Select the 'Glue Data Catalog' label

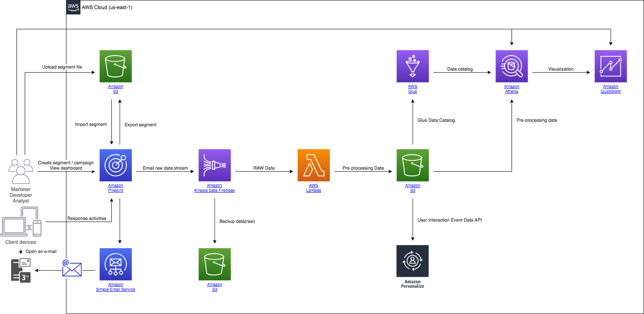coord(436,120)
